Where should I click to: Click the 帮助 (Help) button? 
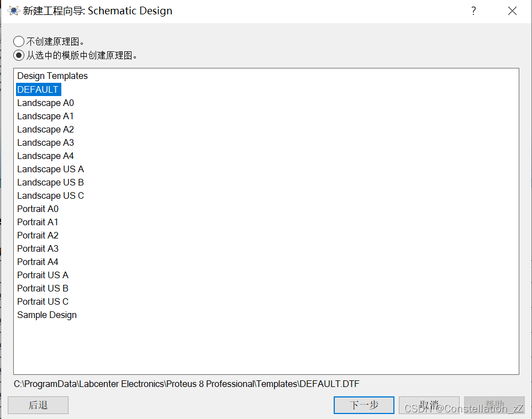tap(494, 405)
